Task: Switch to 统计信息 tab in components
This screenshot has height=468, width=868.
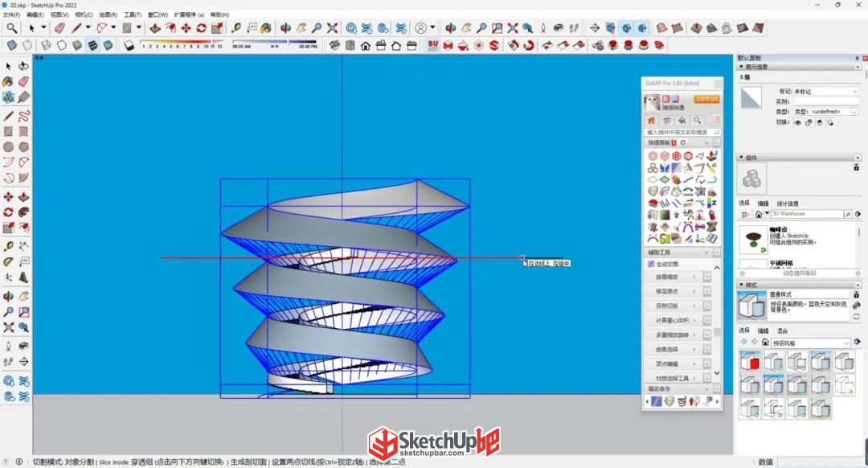Action: (787, 203)
